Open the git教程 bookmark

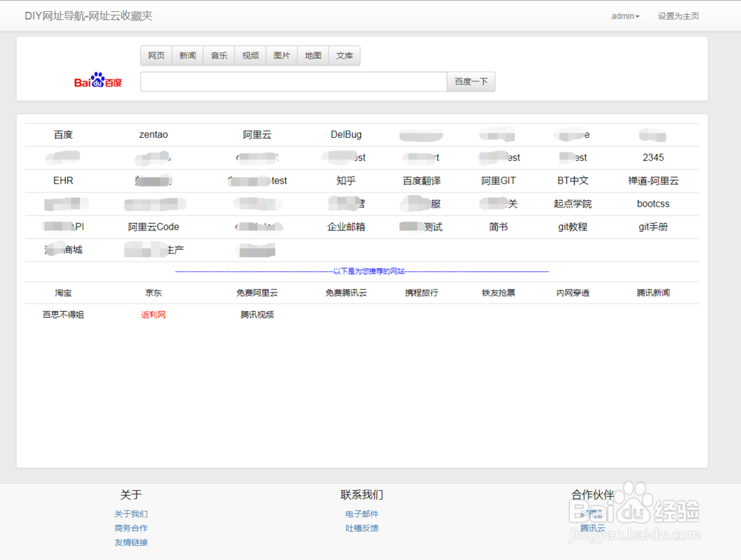[573, 227]
